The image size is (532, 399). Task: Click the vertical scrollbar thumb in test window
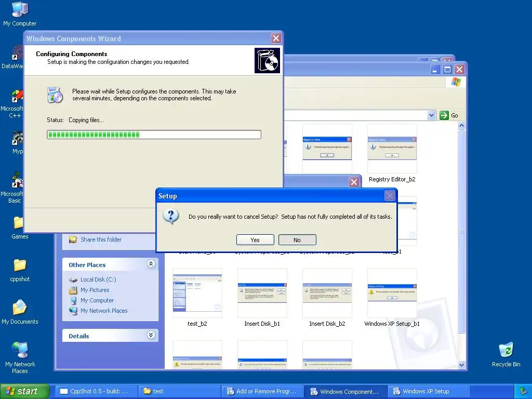(461, 231)
